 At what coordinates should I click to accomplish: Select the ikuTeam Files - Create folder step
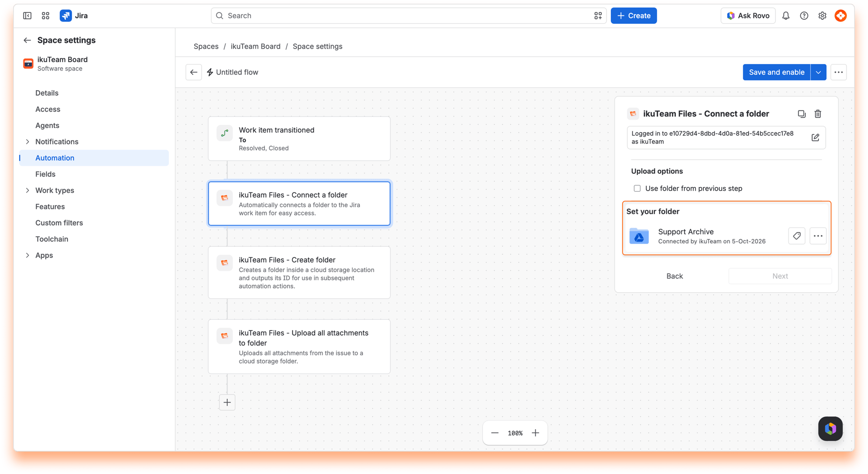[x=299, y=273]
